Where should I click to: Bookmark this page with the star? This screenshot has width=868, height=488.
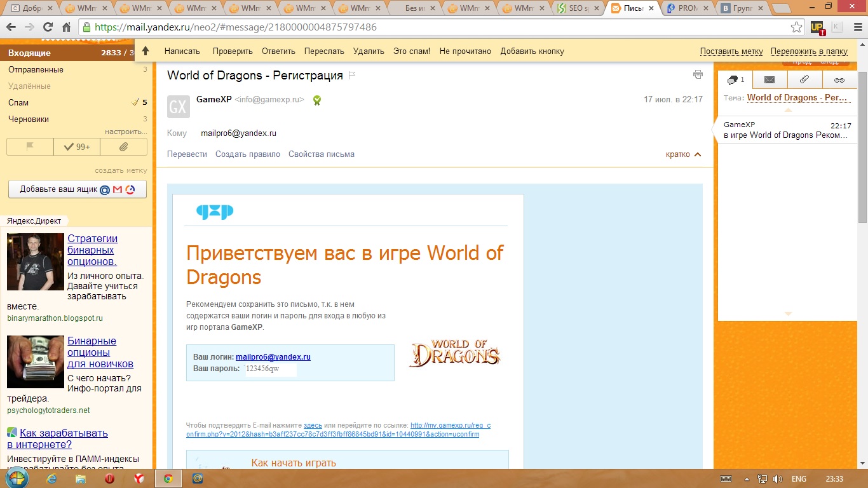[x=796, y=27]
